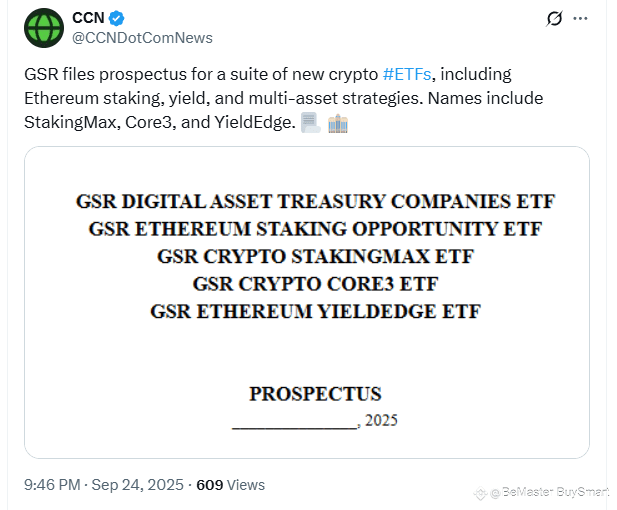Click the scroll document emoji in the tweet

point(310,123)
